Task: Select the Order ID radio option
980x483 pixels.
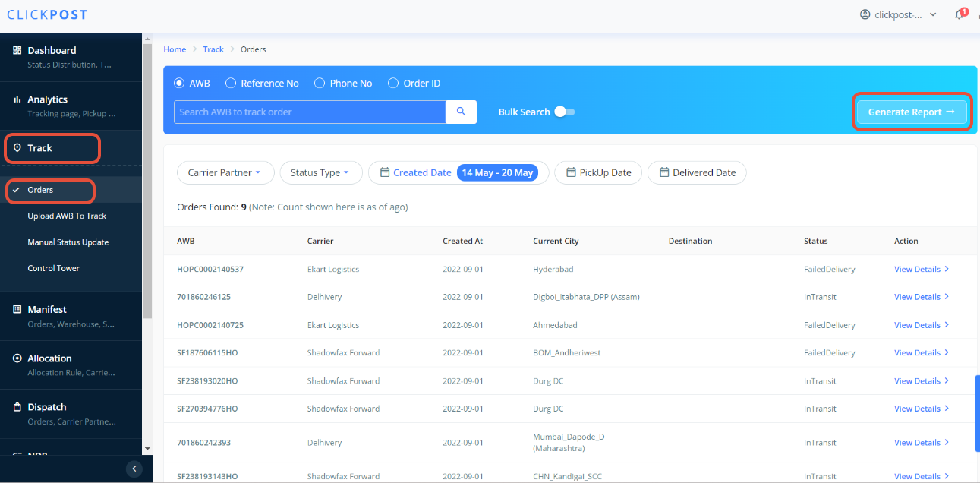Action: click(393, 83)
